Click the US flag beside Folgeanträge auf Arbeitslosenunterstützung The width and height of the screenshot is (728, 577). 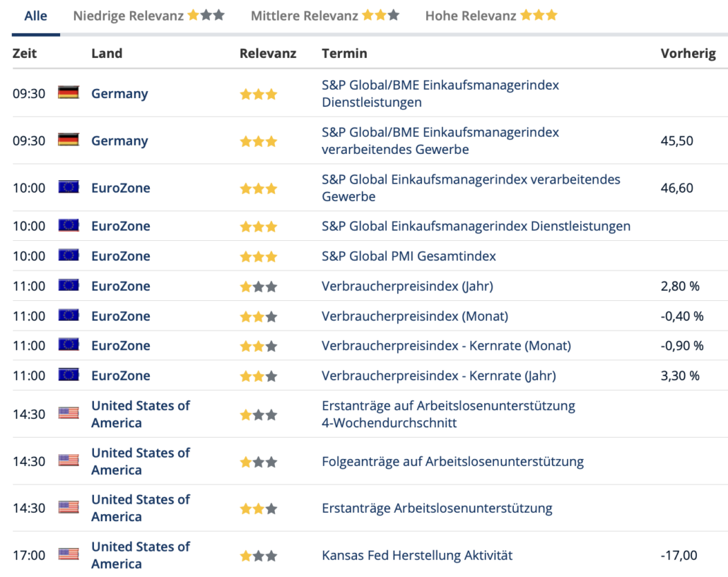(69, 461)
